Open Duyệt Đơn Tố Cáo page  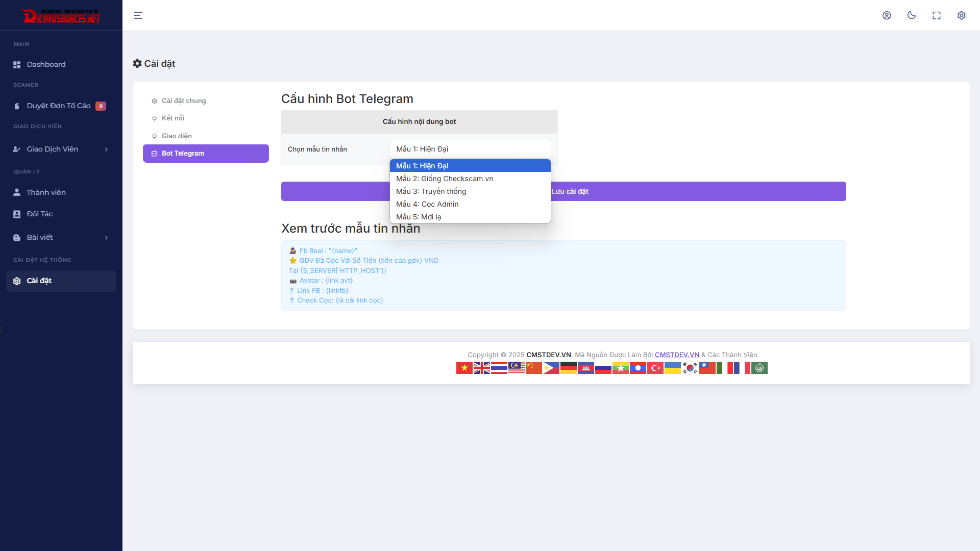pos(59,106)
